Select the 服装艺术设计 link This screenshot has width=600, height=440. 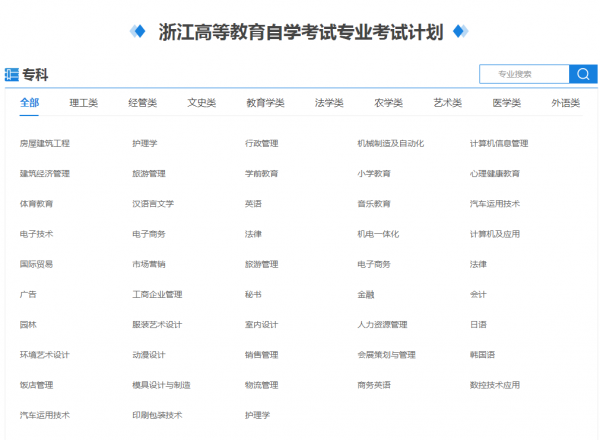[157, 325]
